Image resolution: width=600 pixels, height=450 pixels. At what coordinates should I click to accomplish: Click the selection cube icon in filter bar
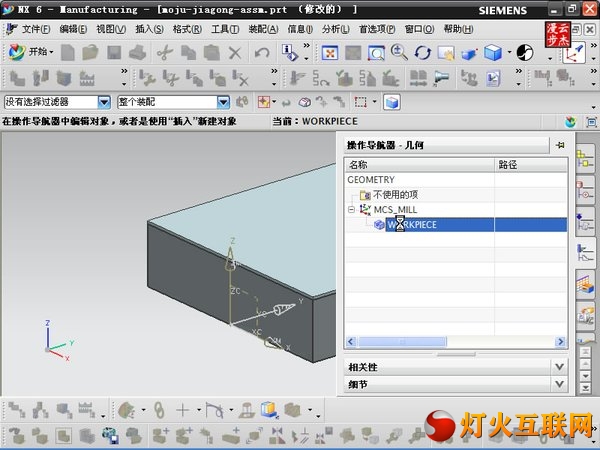392,102
